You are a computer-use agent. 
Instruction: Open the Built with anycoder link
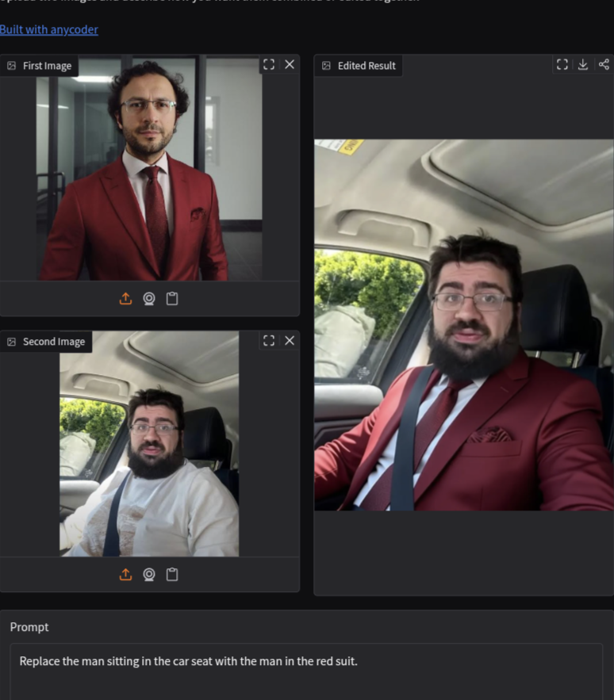click(x=48, y=29)
